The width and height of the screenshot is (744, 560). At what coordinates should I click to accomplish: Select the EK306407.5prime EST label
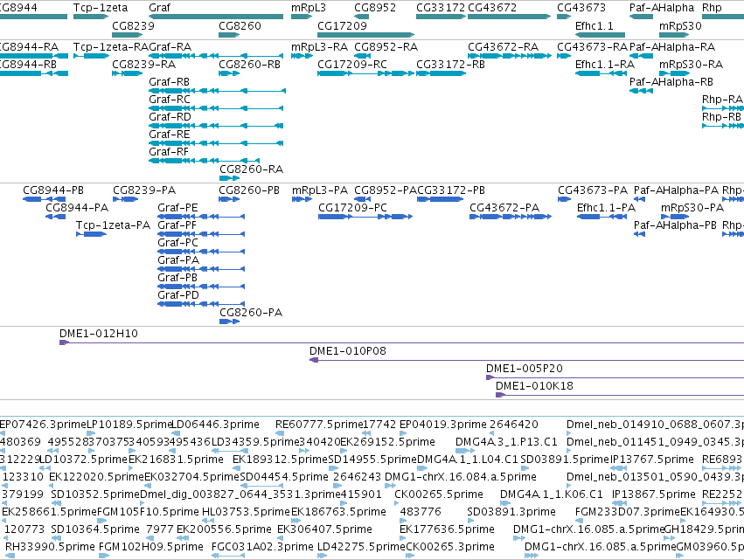tap(324, 529)
